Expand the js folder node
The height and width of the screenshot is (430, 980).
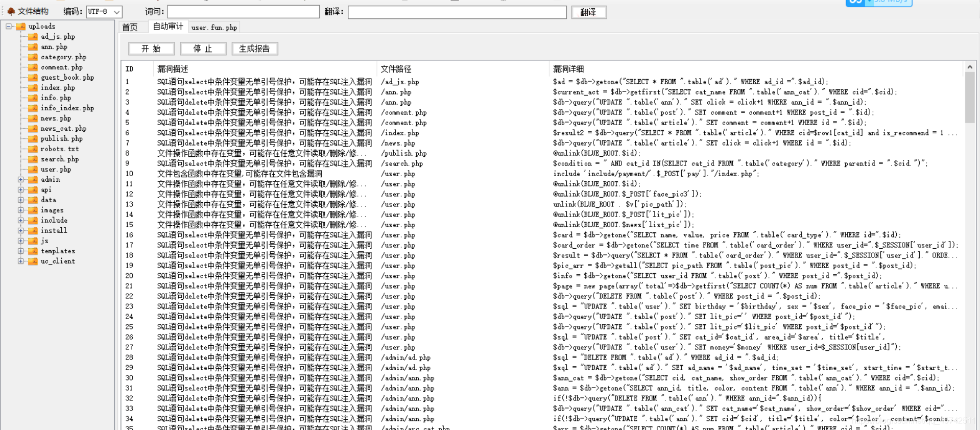(x=21, y=241)
